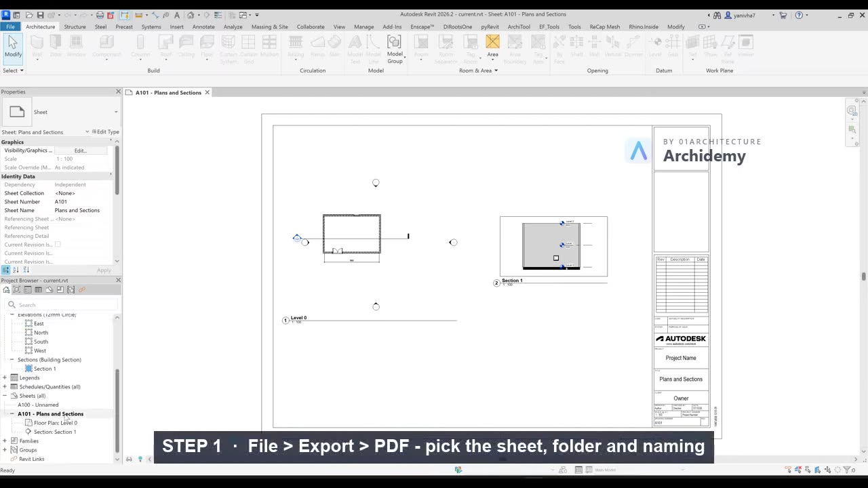Expand the Schedules/Quantities (all) node
868x488 pixels.
coord(5,387)
